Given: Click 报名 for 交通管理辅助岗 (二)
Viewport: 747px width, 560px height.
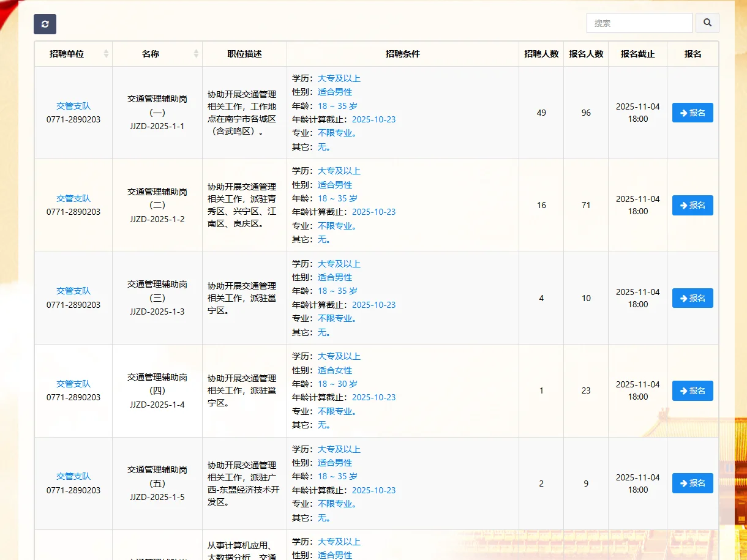Looking at the screenshot, I should click(x=693, y=205).
